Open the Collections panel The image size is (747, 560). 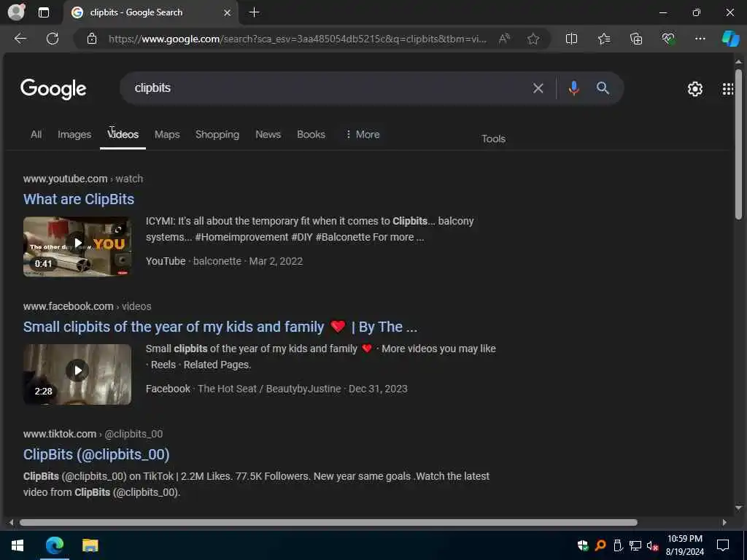pyautogui.click(x=636, y=39)
